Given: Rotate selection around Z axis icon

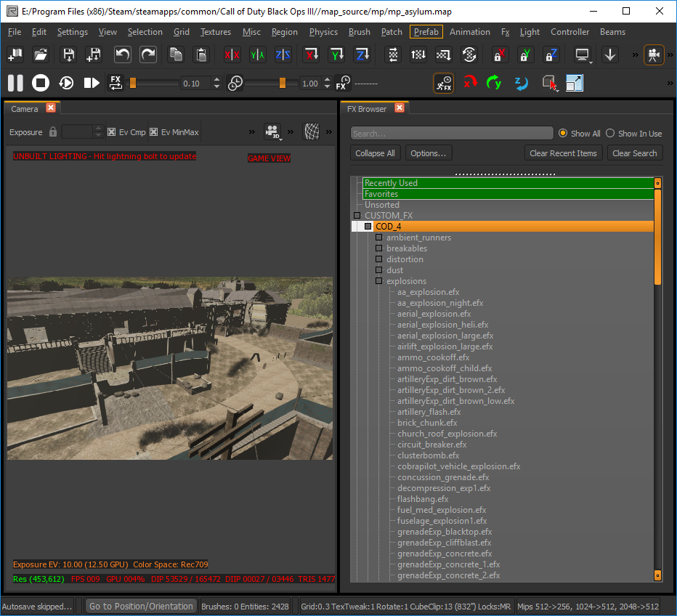Looking at the screenshot, I should (x=362, y=54).
